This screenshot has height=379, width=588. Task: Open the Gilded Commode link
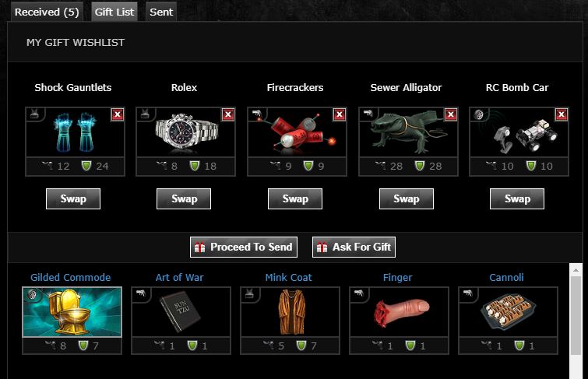click(x=71, y=277)
